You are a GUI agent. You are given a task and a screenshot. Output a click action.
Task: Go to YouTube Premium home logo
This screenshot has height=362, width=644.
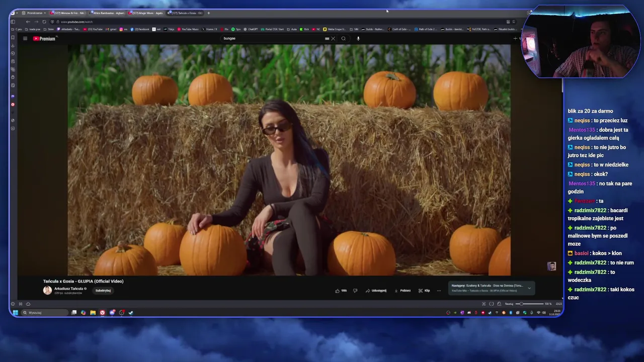(x=44, y=38)
